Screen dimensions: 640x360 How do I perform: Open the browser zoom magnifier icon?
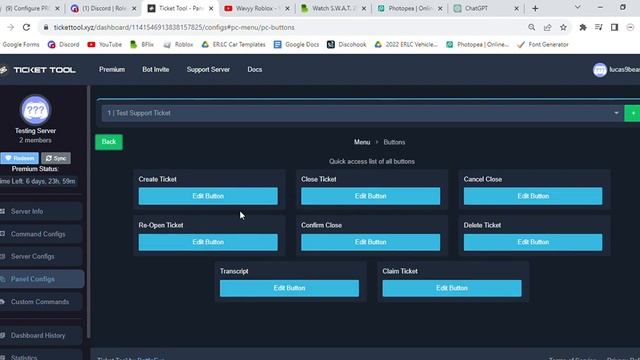(x=531, y=27)
